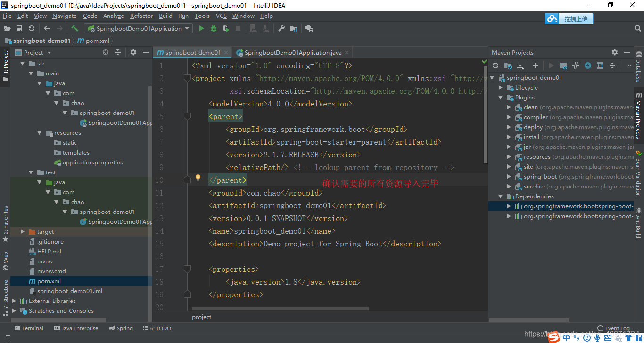The width and height of the screenshot is (644, 343).
Task: Generate sources and update folders icon
Action: (508, 65)
